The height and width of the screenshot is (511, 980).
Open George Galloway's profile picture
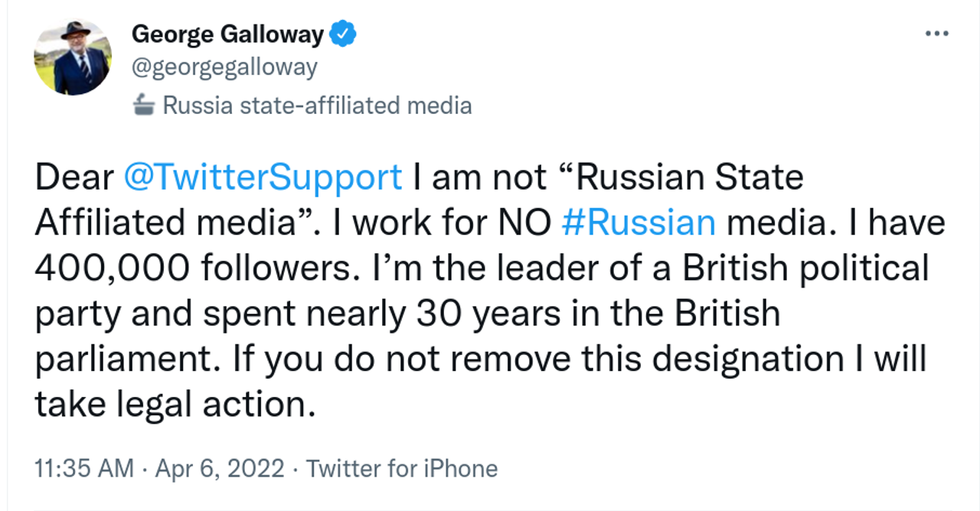click(x=73, y=57)
